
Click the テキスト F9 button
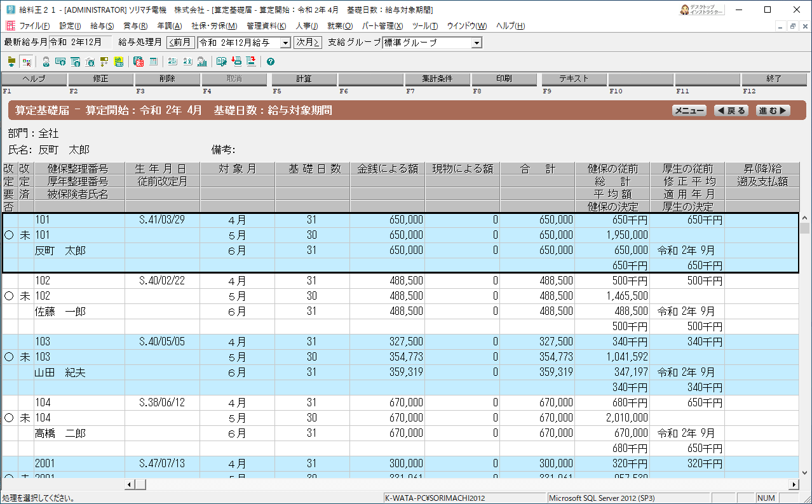(x=574, y=79)
